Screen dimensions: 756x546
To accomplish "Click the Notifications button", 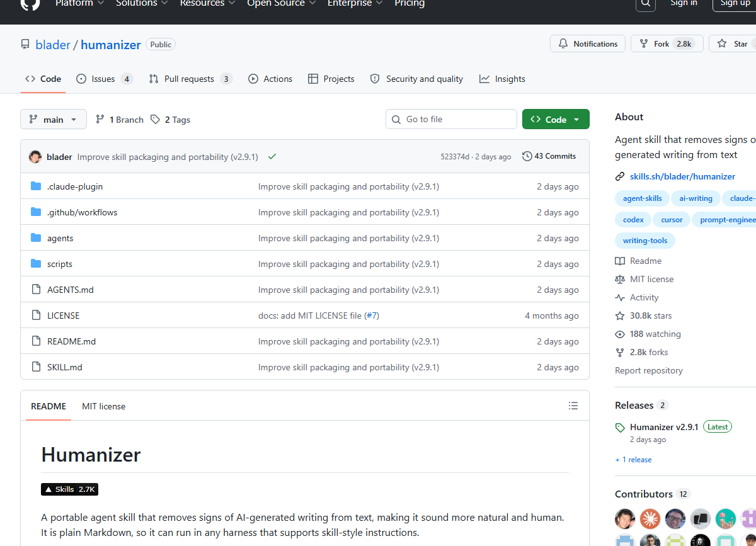I will (x=588, y=44).
